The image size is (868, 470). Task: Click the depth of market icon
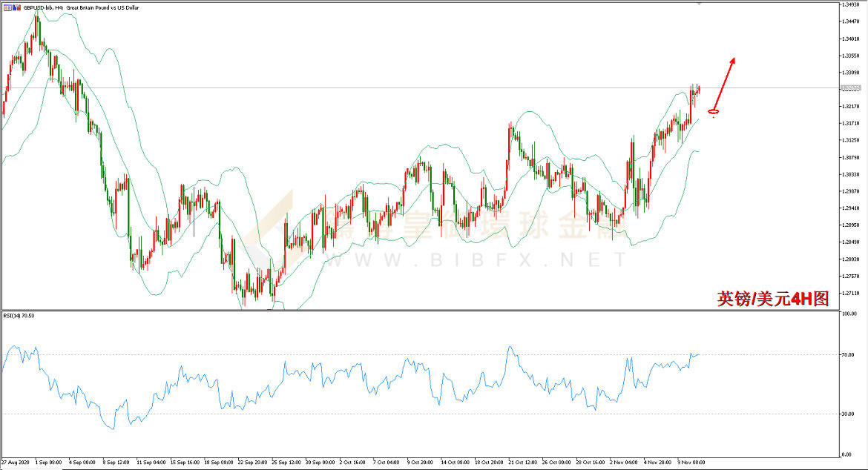point(16,7)
